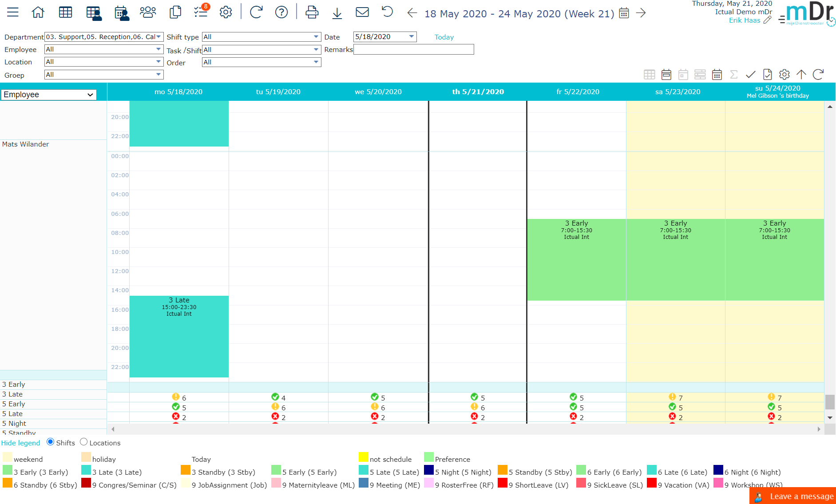The image size is (836, 504).
Task: Select the th 5/21/2020 column header
Action: point(478,92)
